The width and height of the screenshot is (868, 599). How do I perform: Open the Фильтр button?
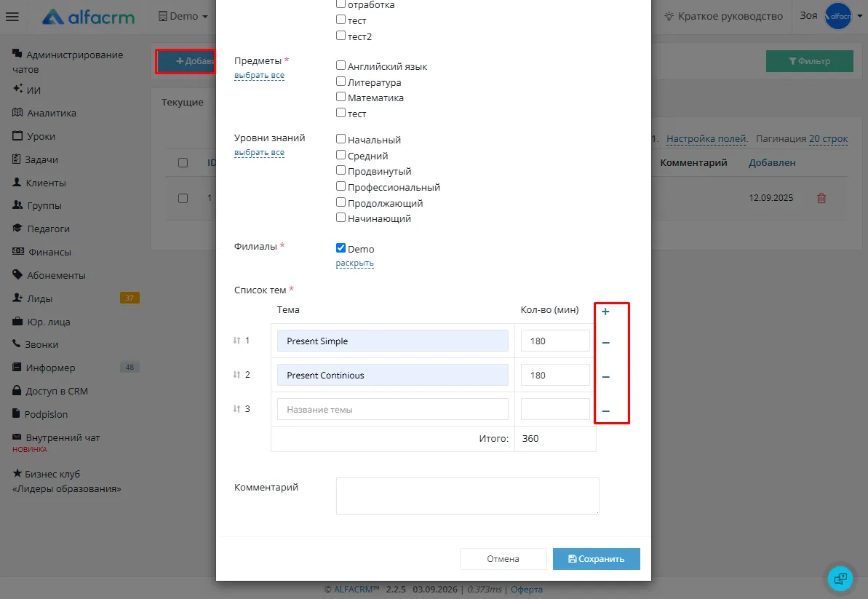click(x=809, y=61)
